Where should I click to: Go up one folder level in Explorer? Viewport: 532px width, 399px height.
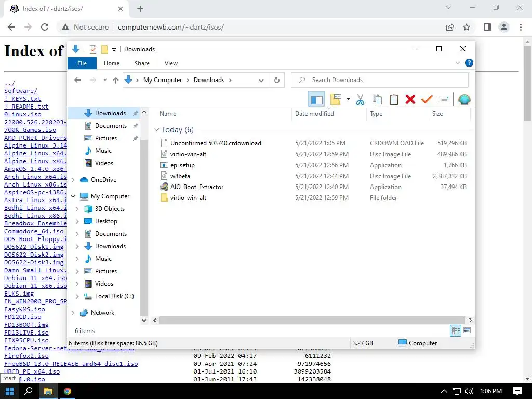(116, 80)
